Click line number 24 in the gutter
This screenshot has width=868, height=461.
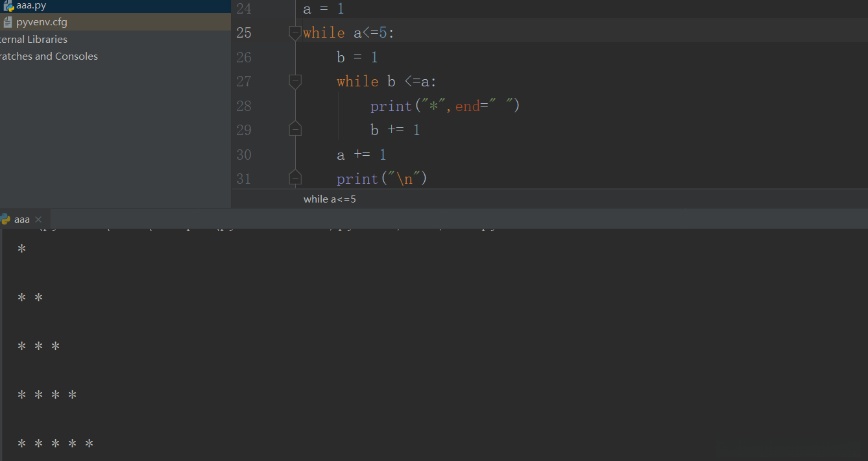click(244, 9)
